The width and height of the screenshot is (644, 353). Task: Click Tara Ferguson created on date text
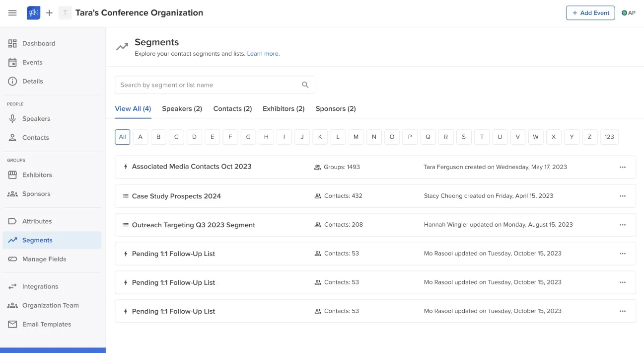pyautogui.click(x=495, y=167)
